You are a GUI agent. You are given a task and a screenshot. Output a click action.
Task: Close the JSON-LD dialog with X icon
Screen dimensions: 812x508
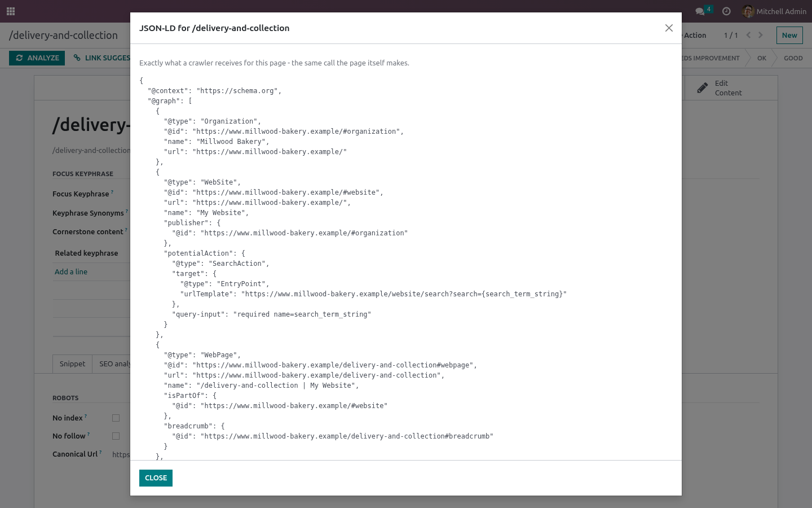pos(669,28)
